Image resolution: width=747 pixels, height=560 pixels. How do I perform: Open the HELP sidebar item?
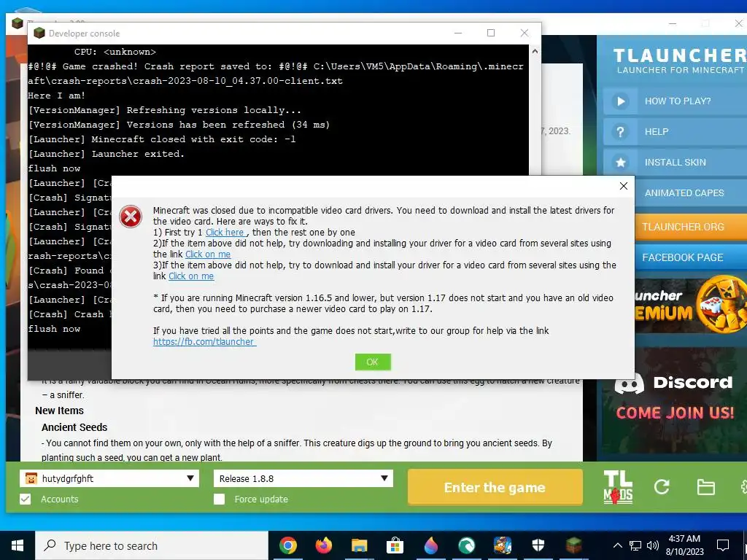click(x=675, y=132)
